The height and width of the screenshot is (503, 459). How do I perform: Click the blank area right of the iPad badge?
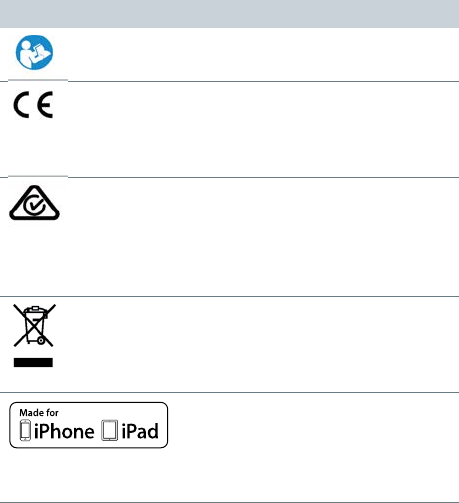(x=313, y=447)
